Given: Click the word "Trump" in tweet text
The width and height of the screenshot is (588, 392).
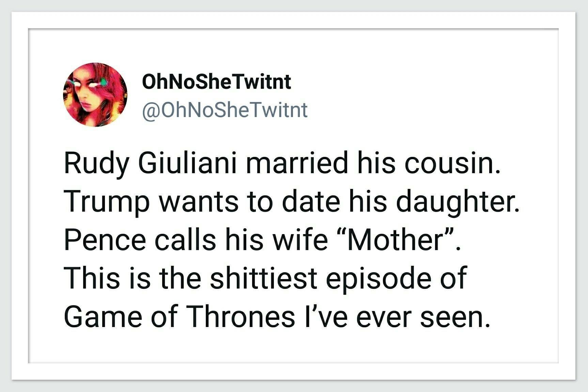Looking at the screenshot, I should (x=107, y=201).
